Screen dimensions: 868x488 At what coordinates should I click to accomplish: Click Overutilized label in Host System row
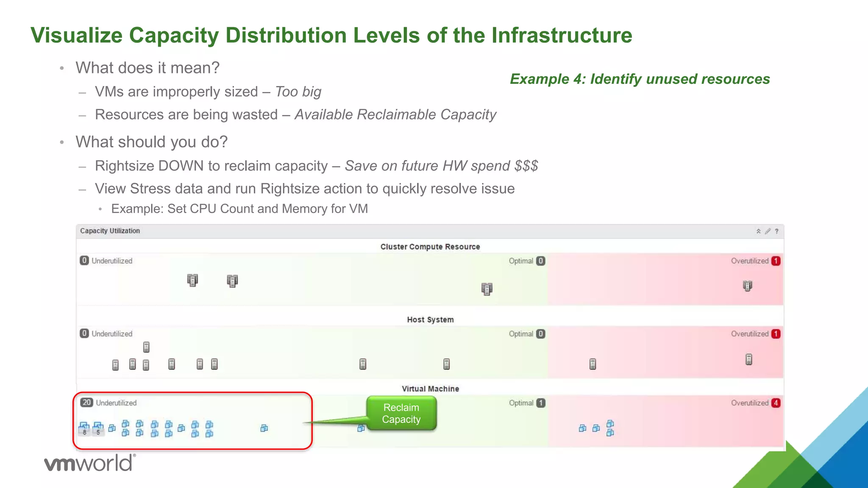(749, 334)
